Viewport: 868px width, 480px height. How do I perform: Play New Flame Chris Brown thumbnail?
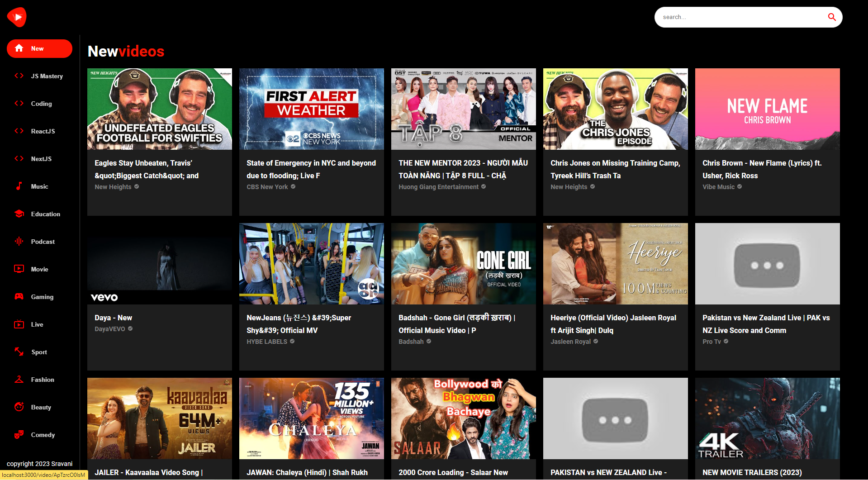[768, 109]
